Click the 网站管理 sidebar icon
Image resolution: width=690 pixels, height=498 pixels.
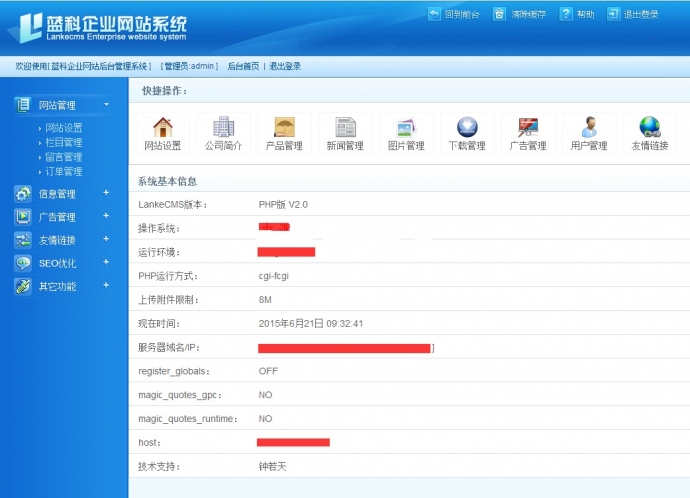pyautogui.click(x=23, y=105)
